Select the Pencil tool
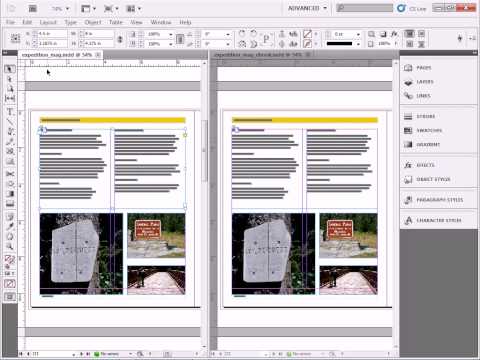The image size is (480, 360). (10, 141)
